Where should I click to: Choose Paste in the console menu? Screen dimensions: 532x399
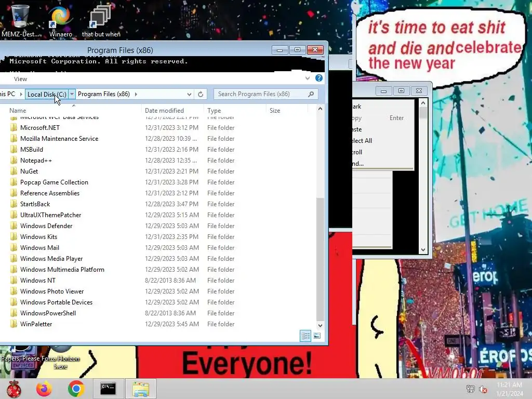(x=357, y=129)
